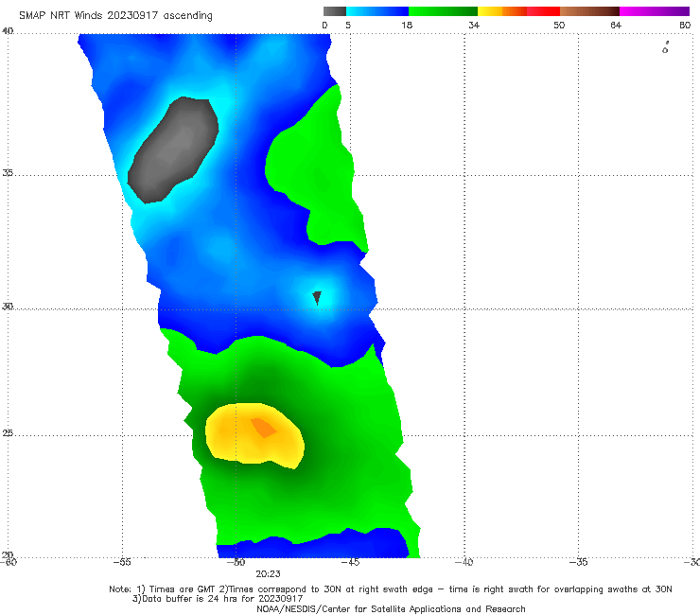
Task: Click the green 18-34 colorbar segment
Action: coord(444,11)
